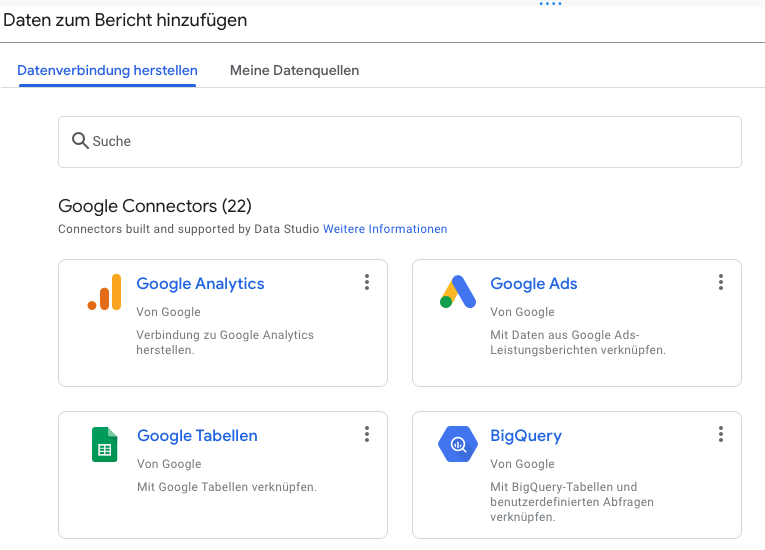
Task: Click 'Verbindung zu Google Analytics herstellen.' description
Action: [225, 343]
